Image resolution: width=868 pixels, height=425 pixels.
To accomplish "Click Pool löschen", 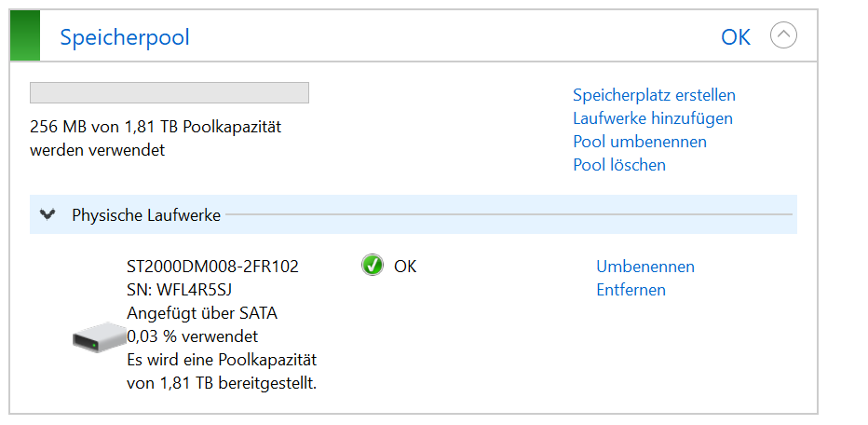I will (618, 165).
